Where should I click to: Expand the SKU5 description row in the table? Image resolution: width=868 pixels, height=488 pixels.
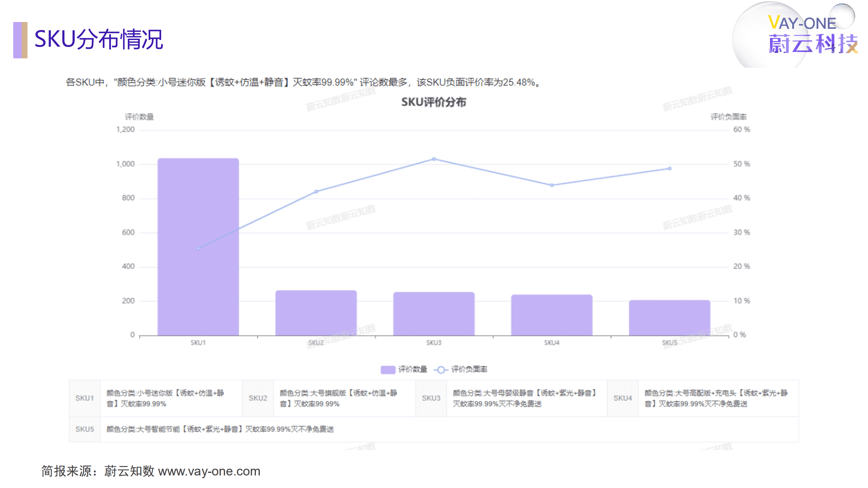pyautogui.click(x=220, y=429)
